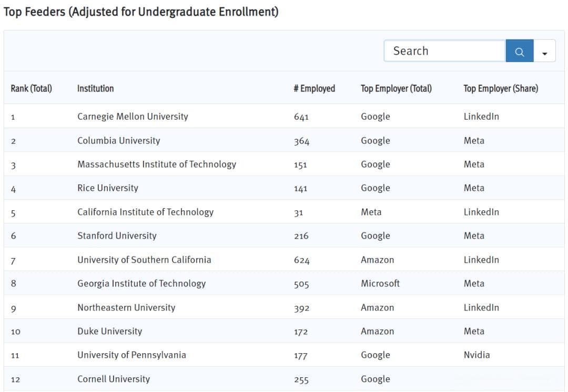The width and height of the screenshot is (568, 392).
Task: Select University of Pennsylvania cell
Action: point(131,355)
